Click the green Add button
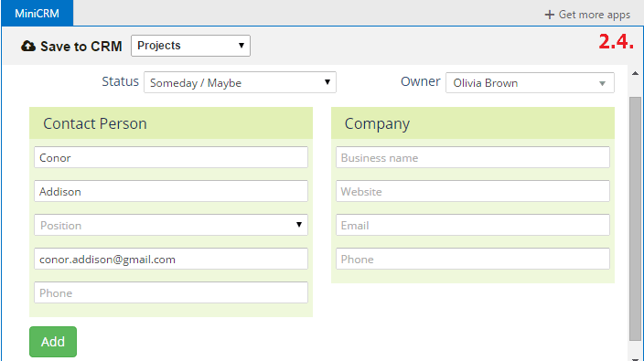 pos(53,342)
